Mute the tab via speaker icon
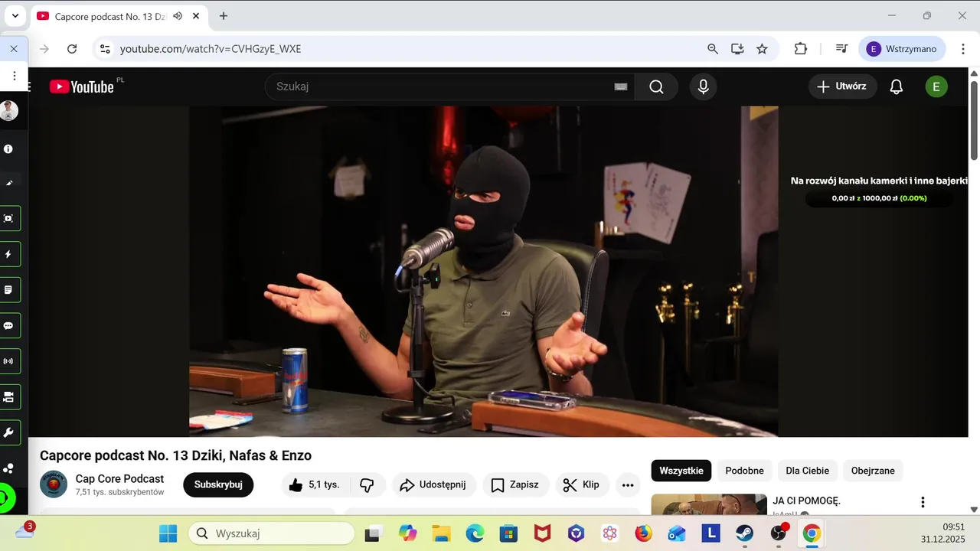Screen dimensions: 980x551 click(x=178, y=16)
